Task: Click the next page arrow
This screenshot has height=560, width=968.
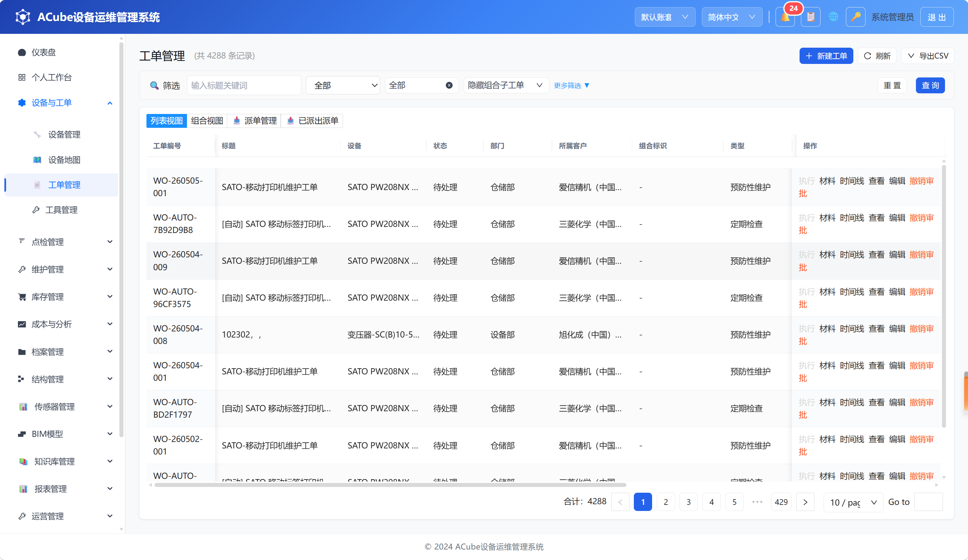Action: point(805,502)
